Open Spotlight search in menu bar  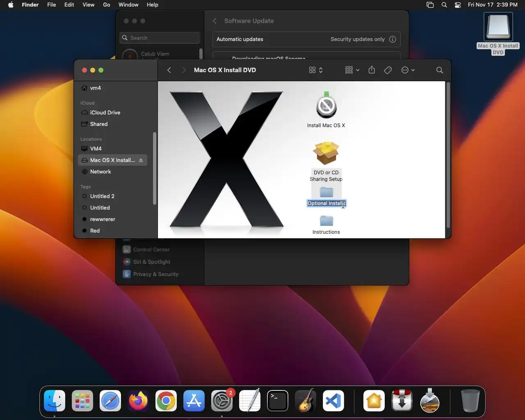pyautogui.click(x=444, y=5)
